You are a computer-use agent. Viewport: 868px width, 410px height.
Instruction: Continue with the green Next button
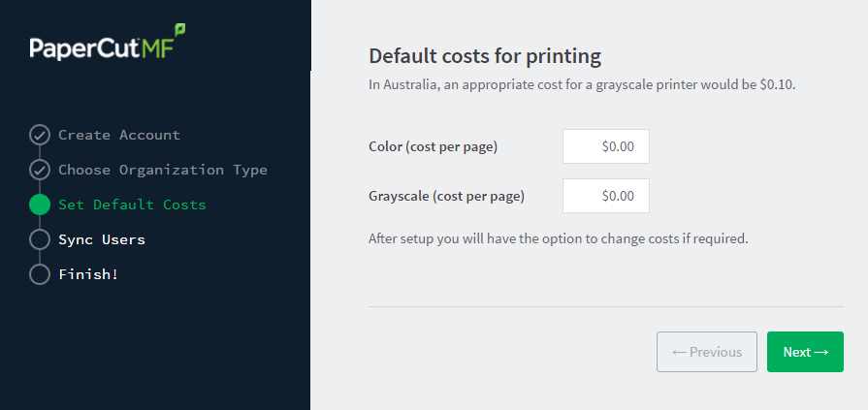805,352
